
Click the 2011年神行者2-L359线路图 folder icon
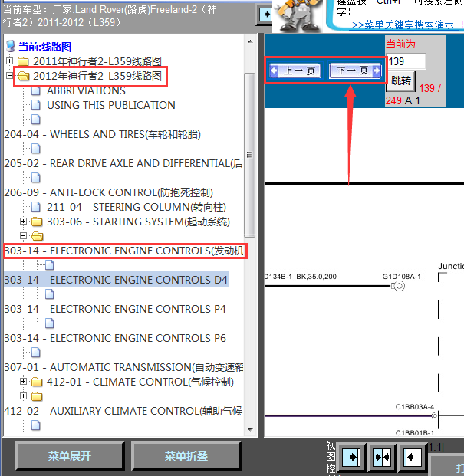point(23,61)
